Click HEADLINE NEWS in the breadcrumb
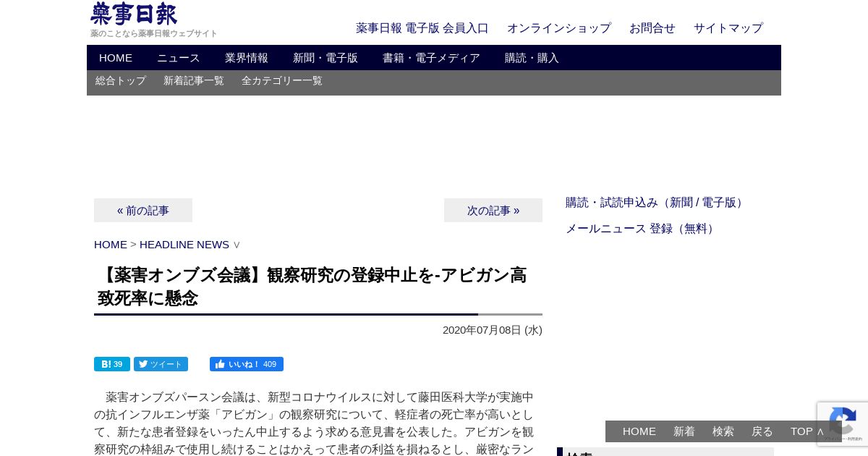This screenshot has width=868, height=456. click(184, 245)
